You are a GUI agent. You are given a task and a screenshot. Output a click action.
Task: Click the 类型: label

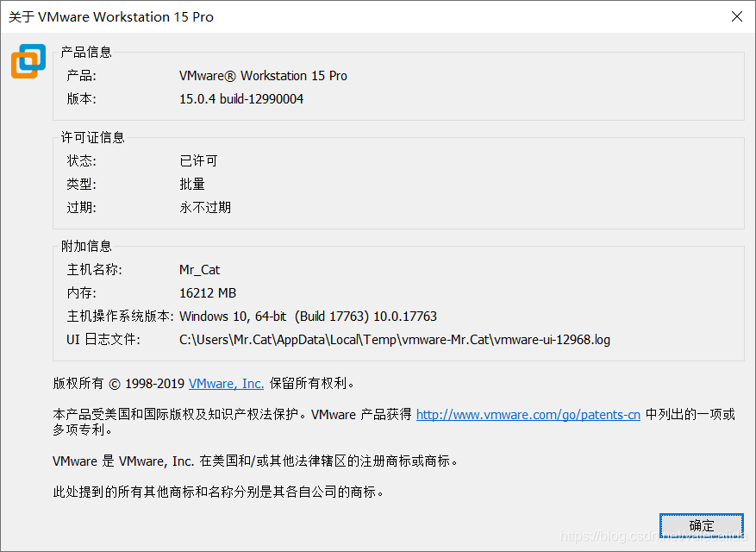coord(82,184)
